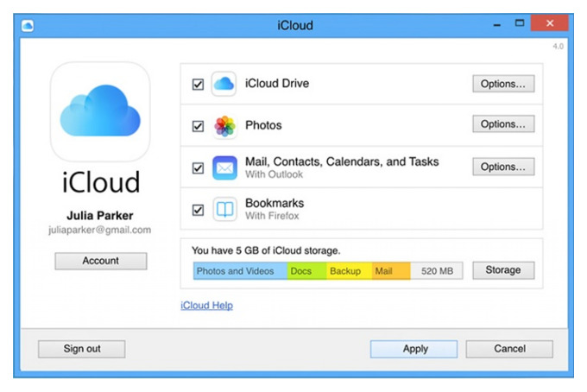Toggle the Photos checkbox

tap(198, 126)
